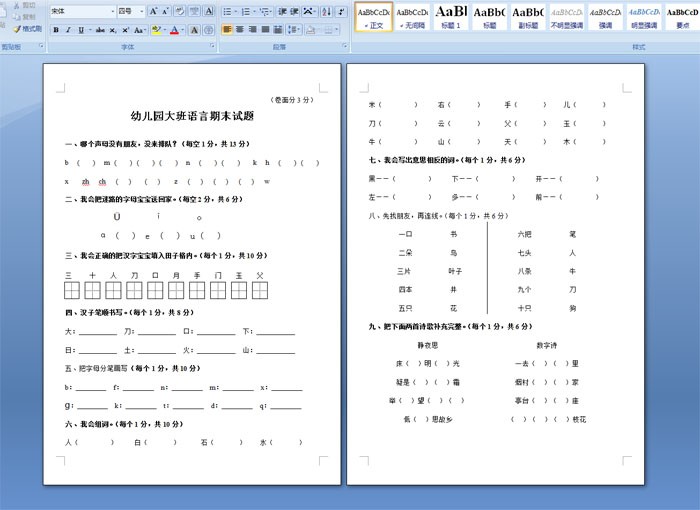The height and width of the screenshot is (510, 700).
Task: Apply the 明显强调 (Intense Emphasis) style
Action: 644,17
